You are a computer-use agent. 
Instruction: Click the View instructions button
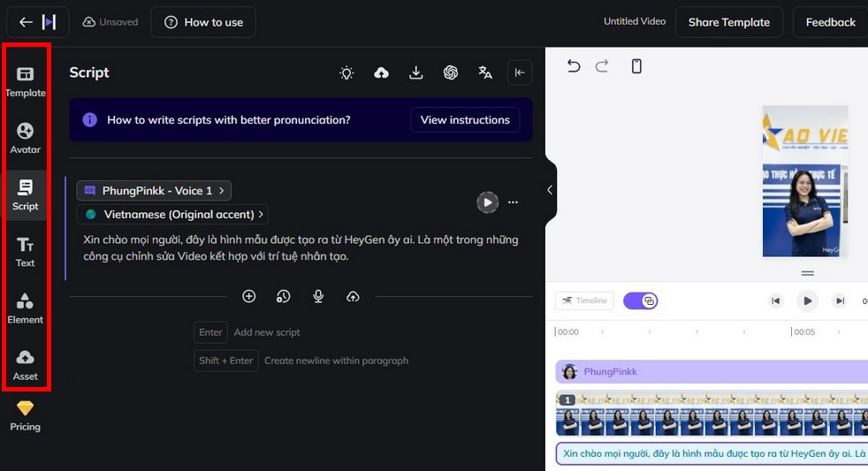(465, 120)
